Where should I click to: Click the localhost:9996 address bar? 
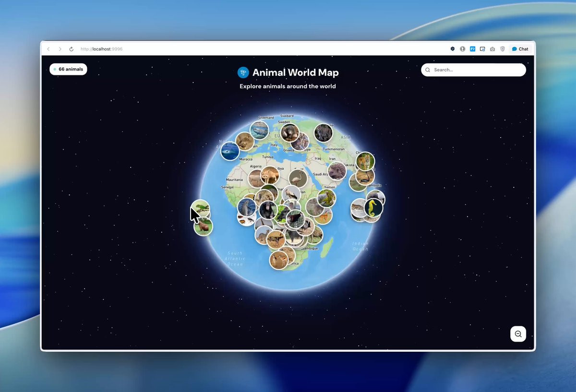tap(102, 49)
